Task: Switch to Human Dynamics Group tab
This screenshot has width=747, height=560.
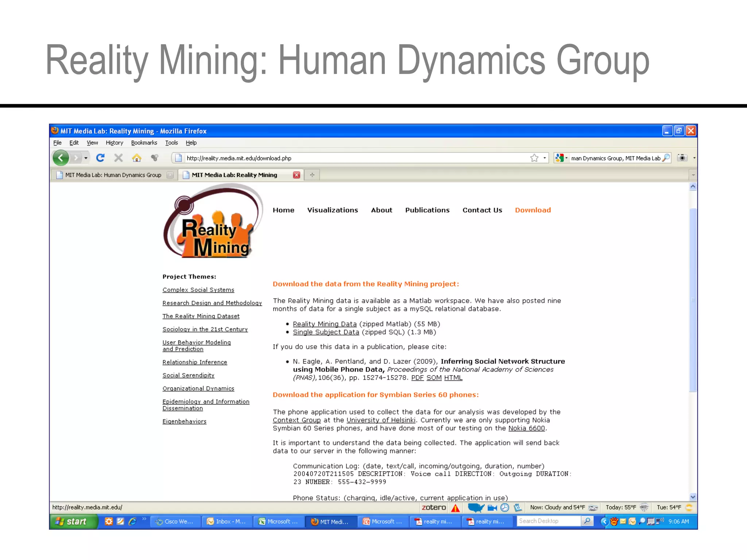Action: pos(113,175)
